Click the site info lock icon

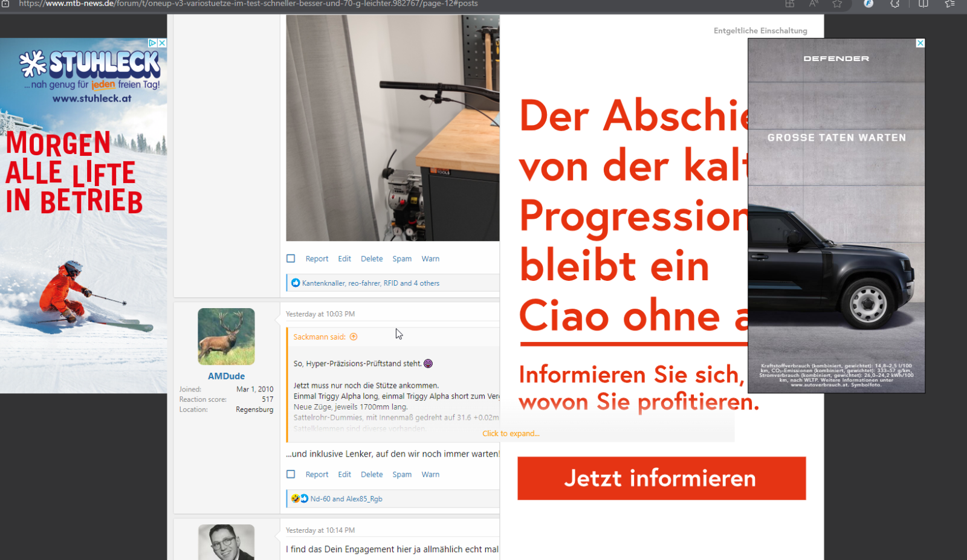pyautogui.click(x=5, y=4)
